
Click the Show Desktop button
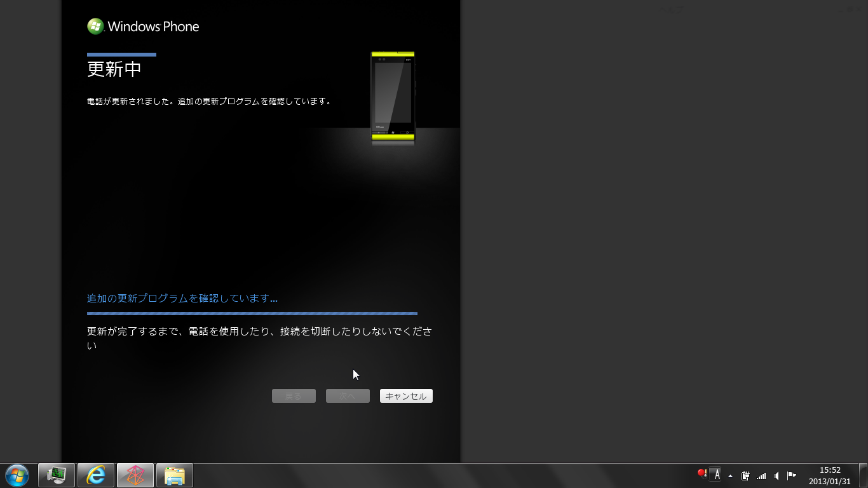pyautogui.click(x=863, y=475)
